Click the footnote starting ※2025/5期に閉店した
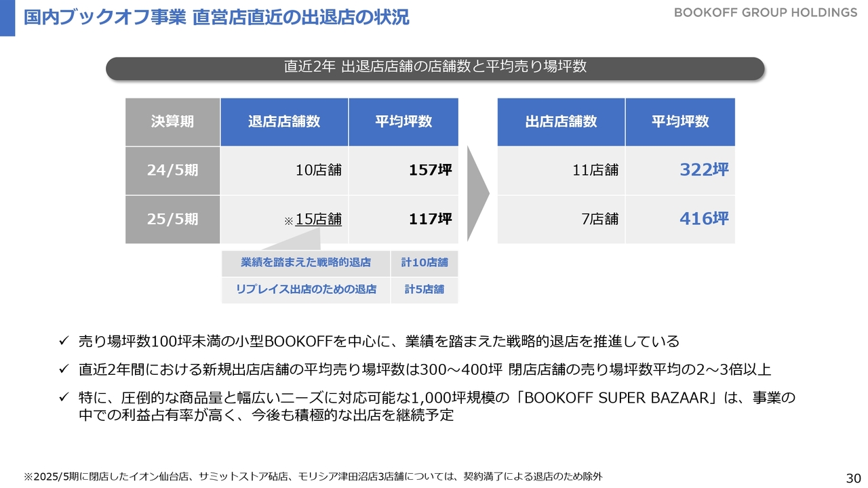 (x=313, y=476)
